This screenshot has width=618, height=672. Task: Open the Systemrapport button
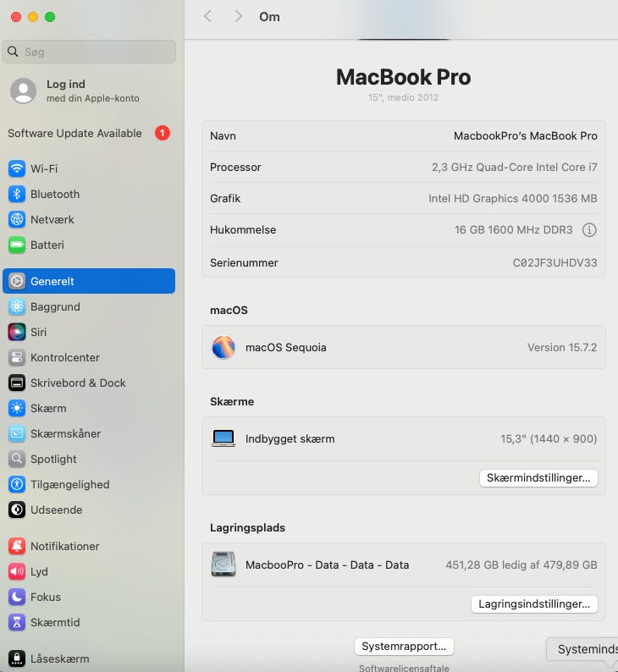(404, 647)
